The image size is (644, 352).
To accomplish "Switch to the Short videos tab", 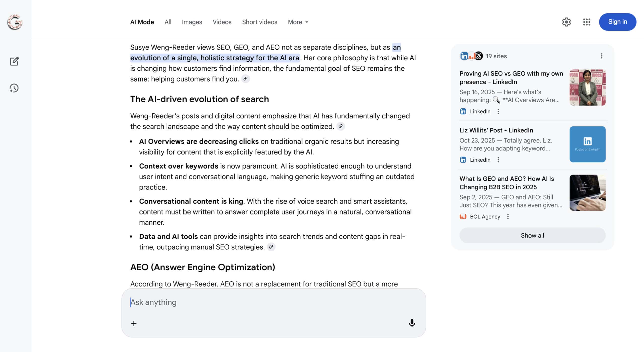I will 259,22.
